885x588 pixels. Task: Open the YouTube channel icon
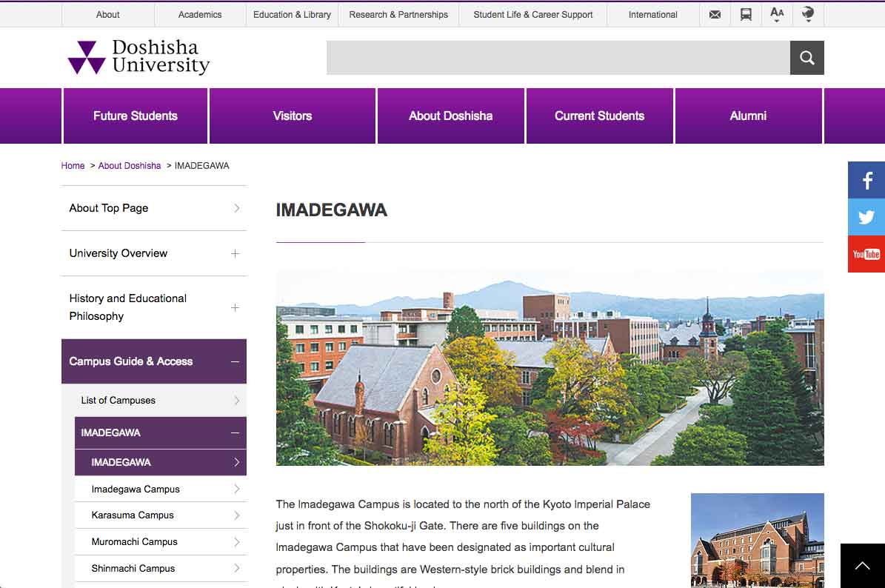(866, 254)
